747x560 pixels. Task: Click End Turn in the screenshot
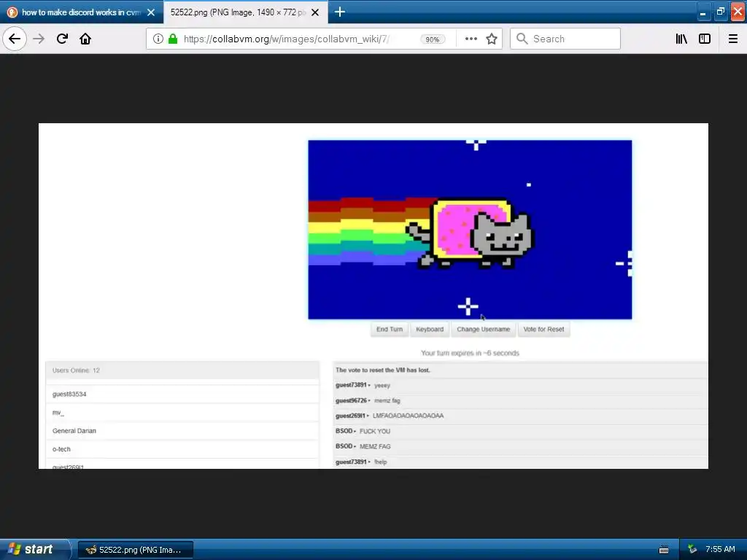point(390,329)
